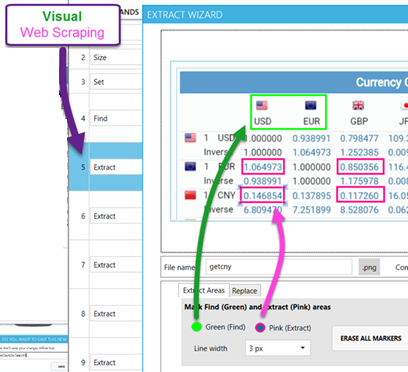Image resolution: width=408 pixels, height=372 pixels.
Task: Click the 0.938991 EUR rate link
Action: tap(311, 138)
